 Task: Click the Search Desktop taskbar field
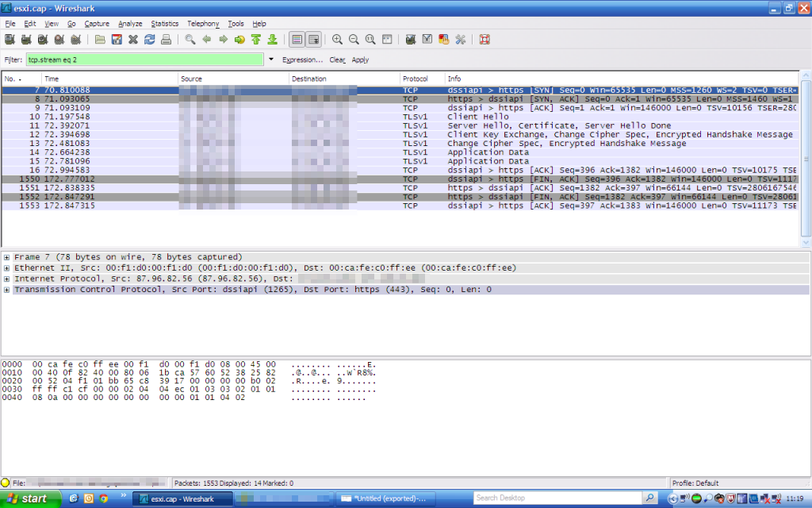coord(557,498)
